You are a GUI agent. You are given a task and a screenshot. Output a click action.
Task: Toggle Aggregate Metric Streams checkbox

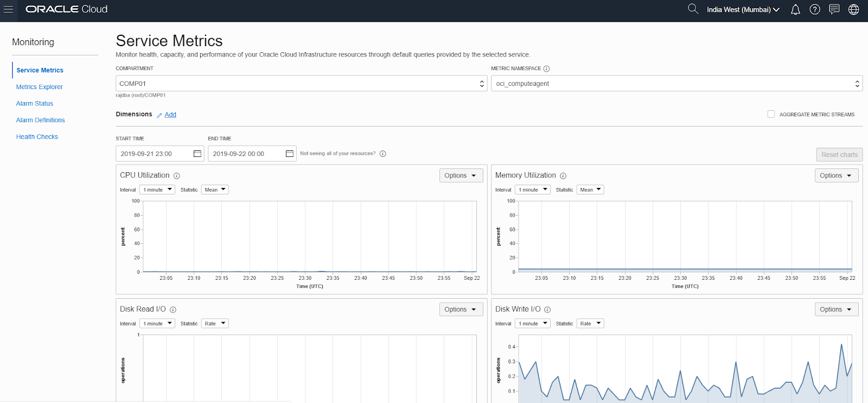[x=771, y=114]
